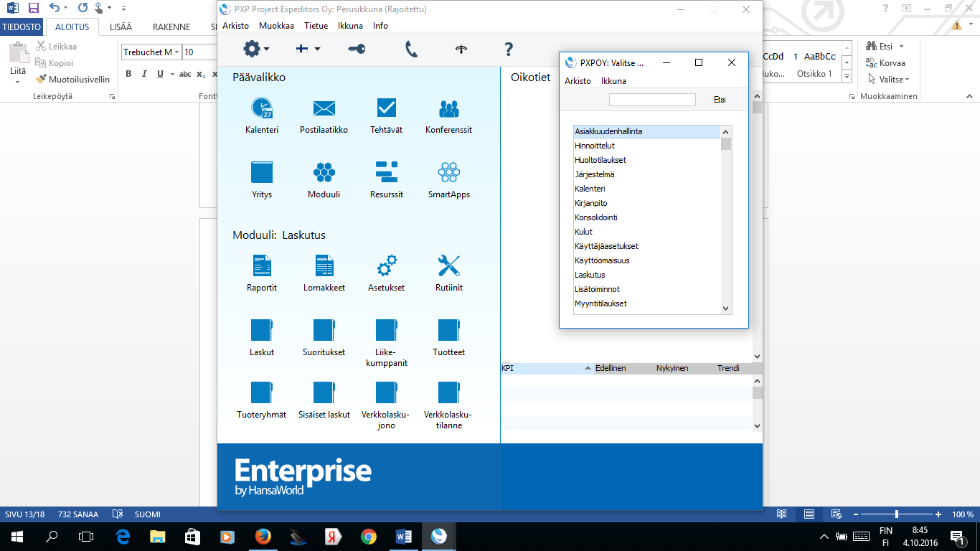
Task: Toggle strikethrough formatting in Word
Action: 185,74
